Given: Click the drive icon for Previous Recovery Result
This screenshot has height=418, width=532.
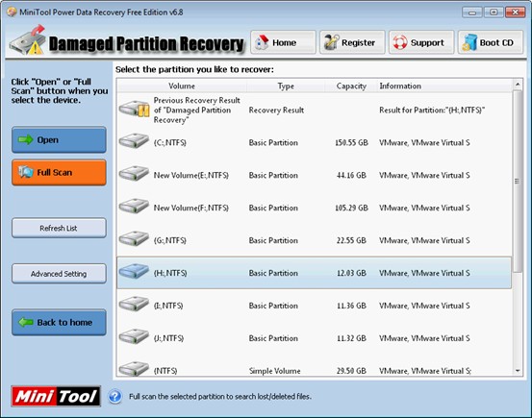Looking at the screenshot, I should click(135, 109).
